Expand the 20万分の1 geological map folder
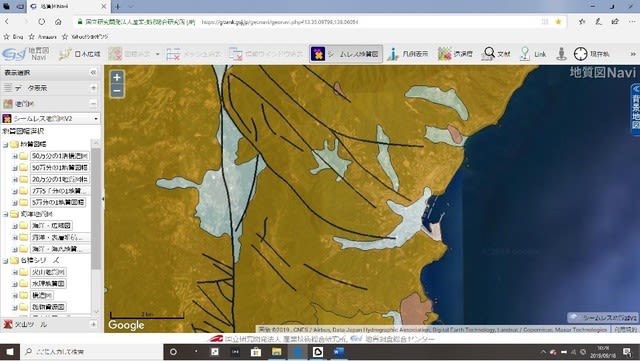 point(15,179)
